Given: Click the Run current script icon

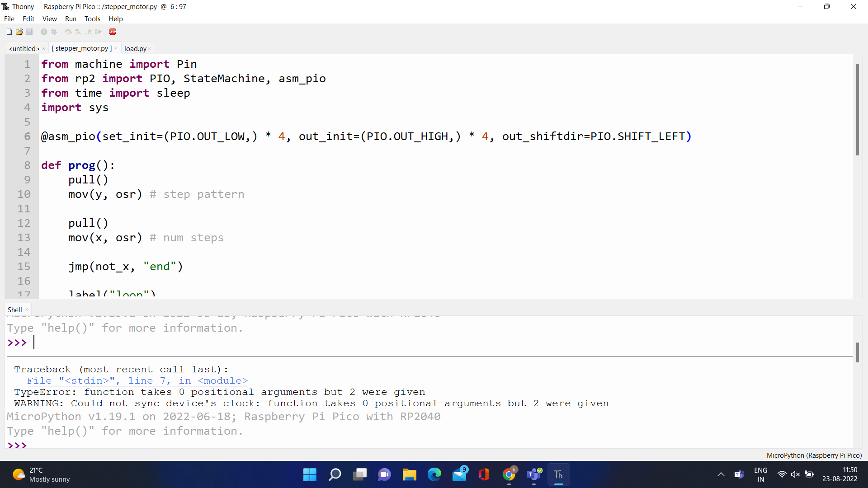Looking at the screenshot, I should pyautogui.click(x=42, y=32).
